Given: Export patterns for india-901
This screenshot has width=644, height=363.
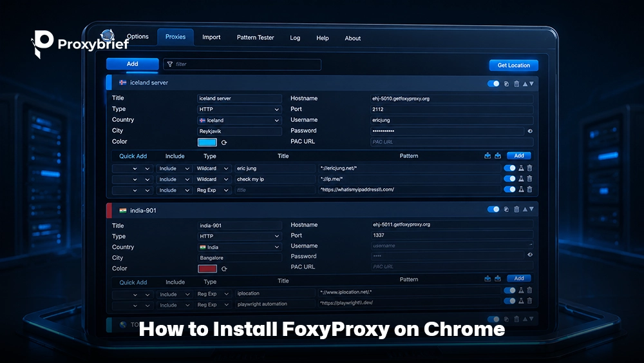Looking at the screenshot, I should tap(498, 279).
